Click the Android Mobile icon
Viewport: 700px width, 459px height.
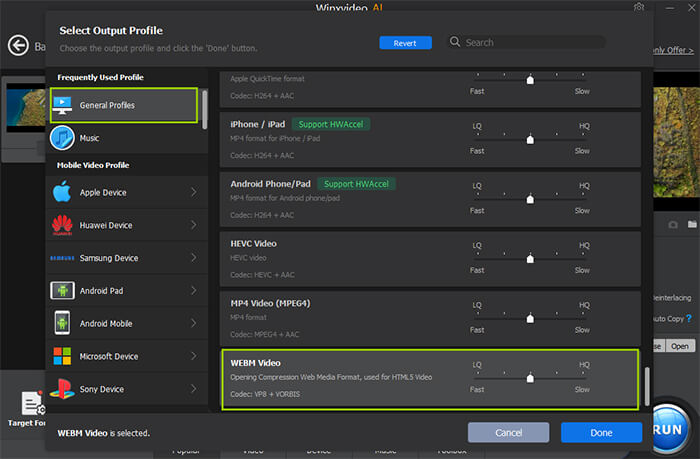click(62, 323)
